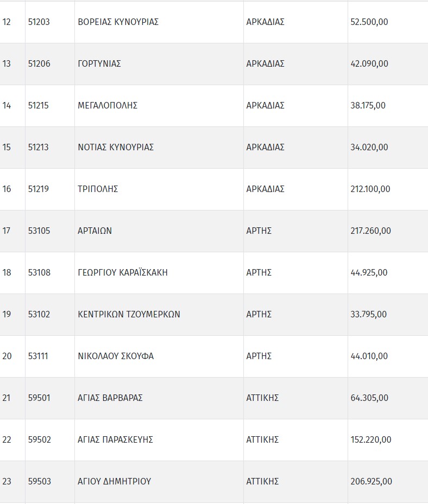Click the ΓΟΡΤΥΝΙΑΣ name cell
This screenshot has width=428, height=504.
pyautogui.click(x=99, y=64)
